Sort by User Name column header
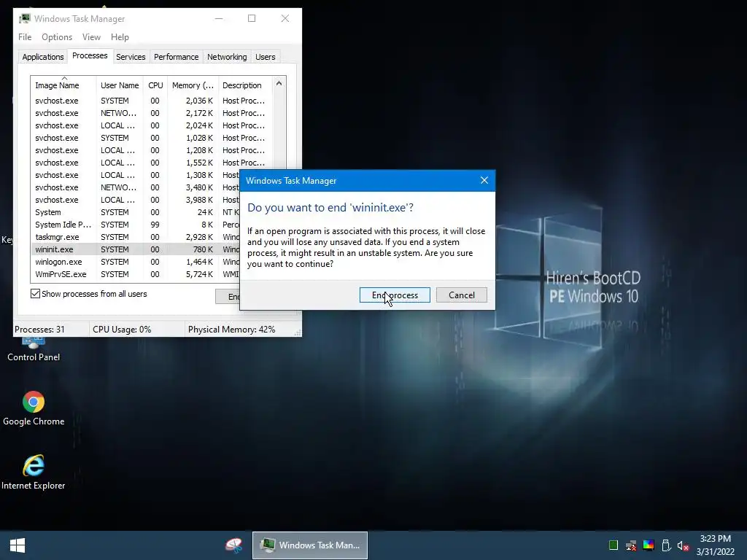Image resolution: width=747 pixels, height=560 pixels. 120,85
